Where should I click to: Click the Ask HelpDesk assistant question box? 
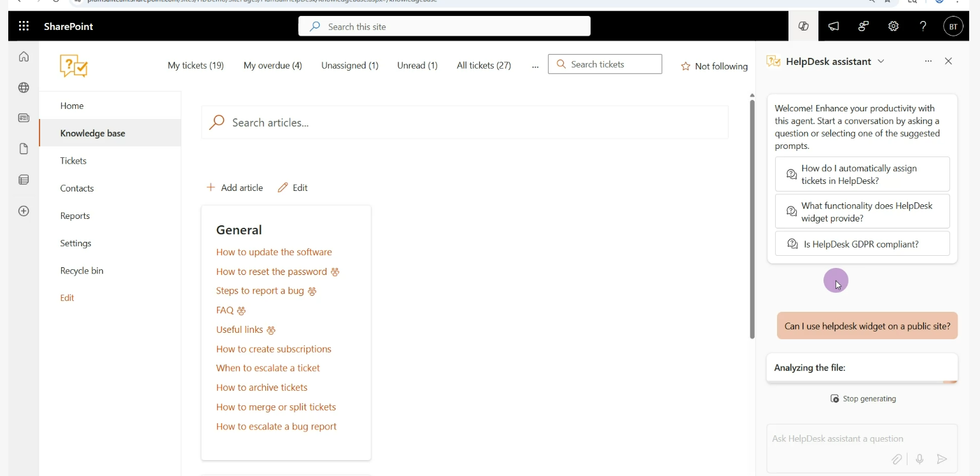pyautogui.click(x=862, y=438)
